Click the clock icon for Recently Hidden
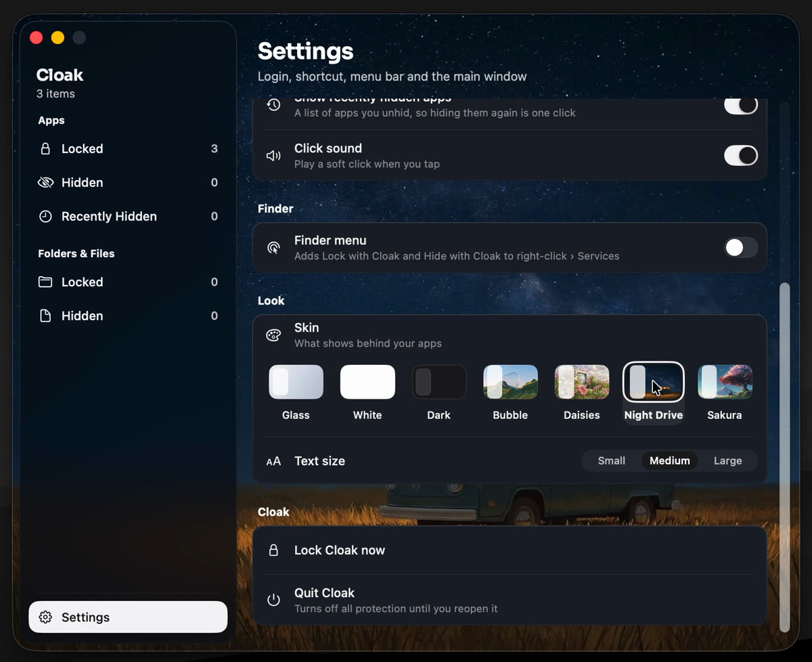 point(45,217)
